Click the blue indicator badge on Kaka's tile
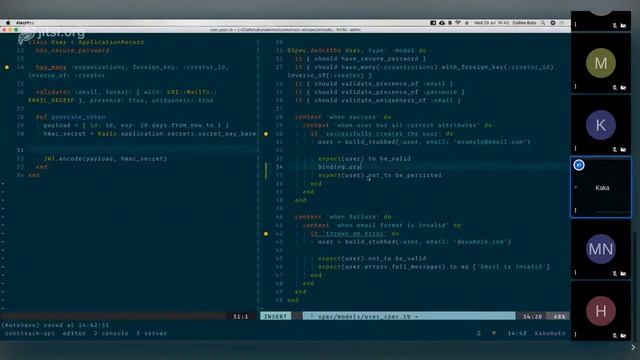 (579, 165)
